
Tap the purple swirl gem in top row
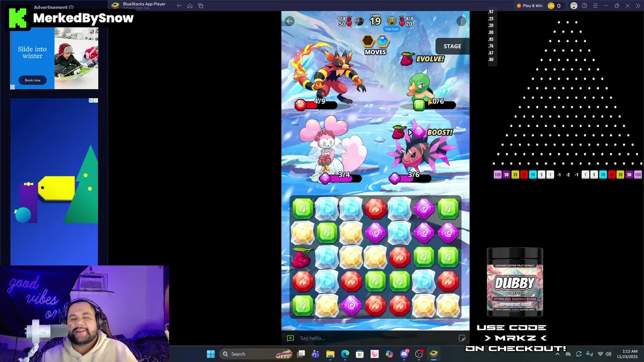(x=424, y=208)
